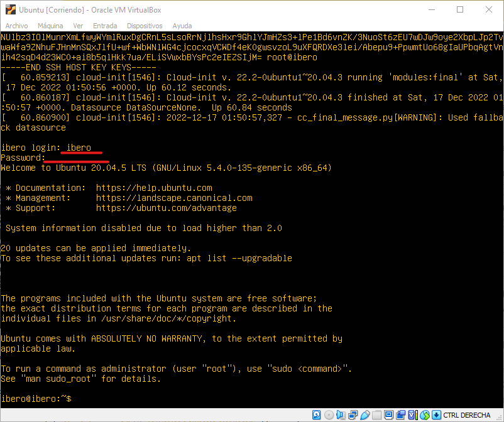Minimize the VirtualBox window

(x=432, y=9)
